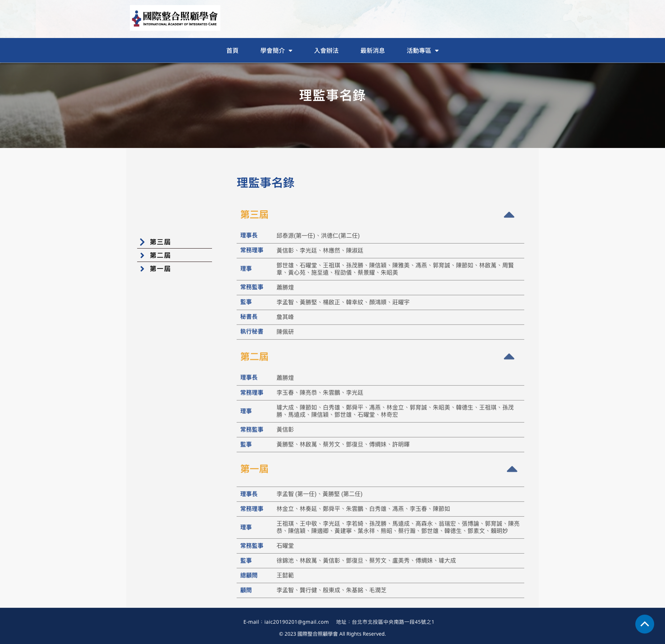
Task: Jump to 第二屆 via sidebar link
Action: 160,255
